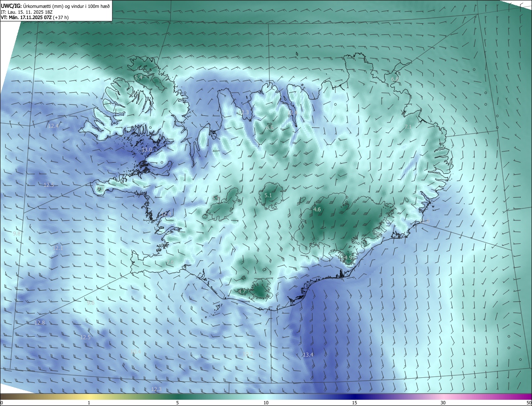The height and width of the screenshot is (406, 532).
Task: Click the 'IT: Lau. 15. 11. 2025 18Z' line
Action: (27, 12)
